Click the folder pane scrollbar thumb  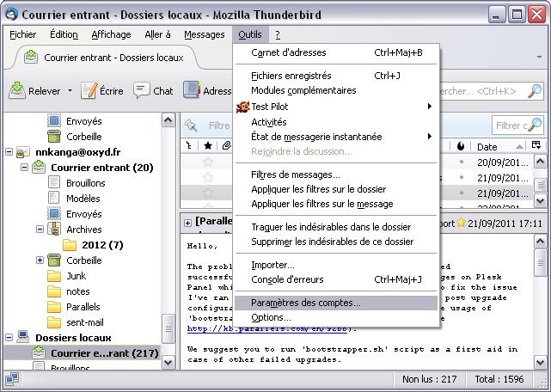pyautogui.click(x=168, y=328)
